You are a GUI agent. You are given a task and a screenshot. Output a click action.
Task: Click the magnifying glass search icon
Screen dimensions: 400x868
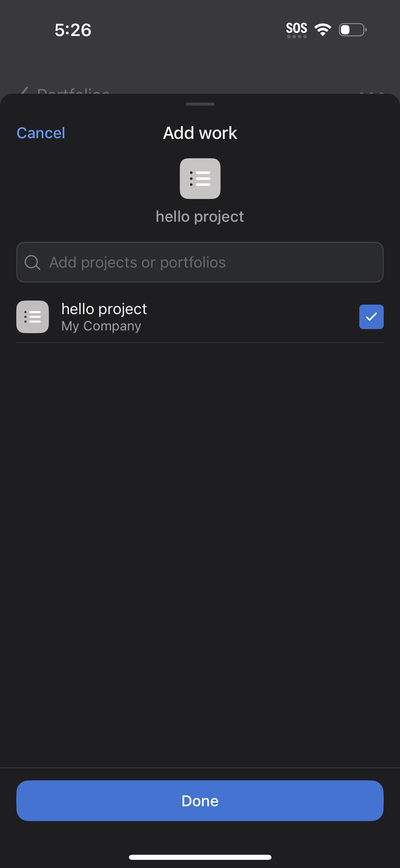33,262
